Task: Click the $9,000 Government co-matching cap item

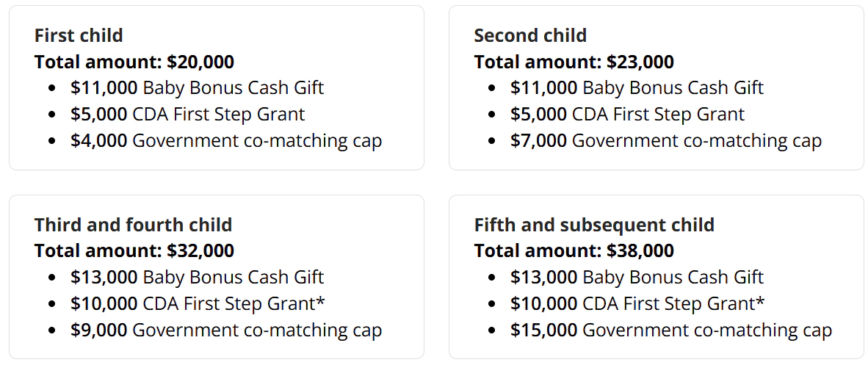Action: point(226,330)
